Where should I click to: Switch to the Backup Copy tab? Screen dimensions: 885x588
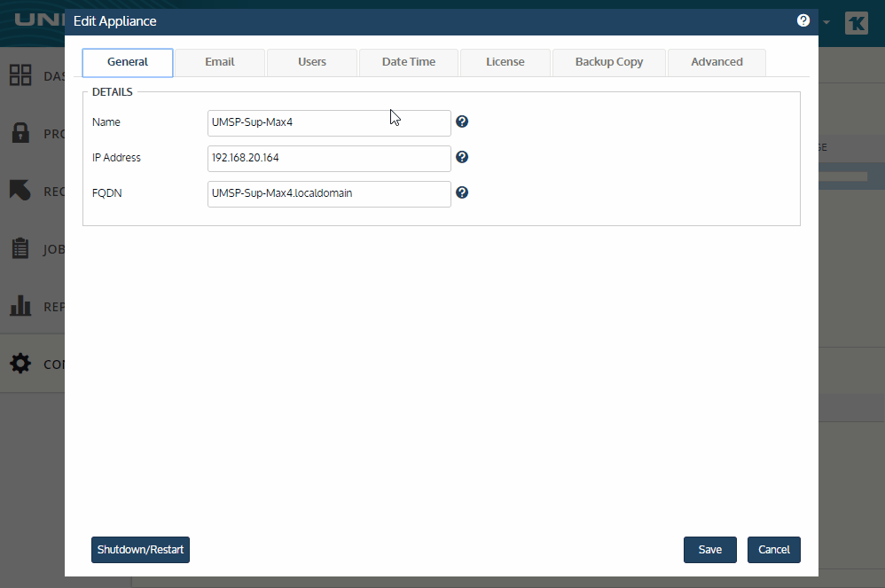point(609,62)
